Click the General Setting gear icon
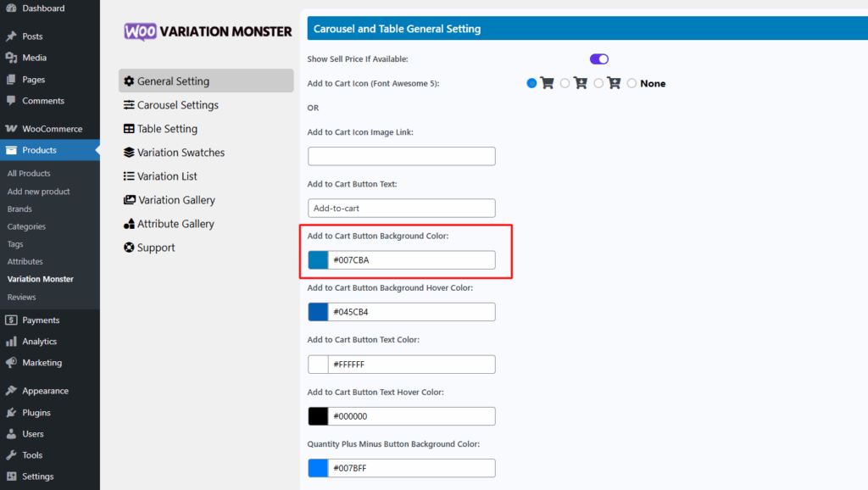This screenshot has height=490, width=868. pyautogui.click(x=129, y=81)
